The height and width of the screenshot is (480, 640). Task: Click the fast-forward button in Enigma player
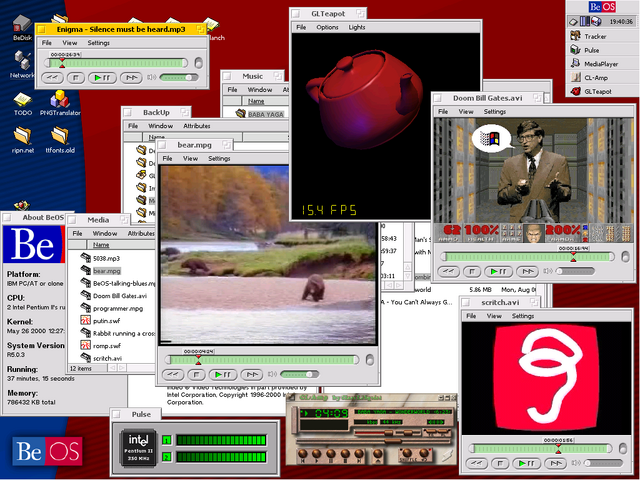point(131,78)
